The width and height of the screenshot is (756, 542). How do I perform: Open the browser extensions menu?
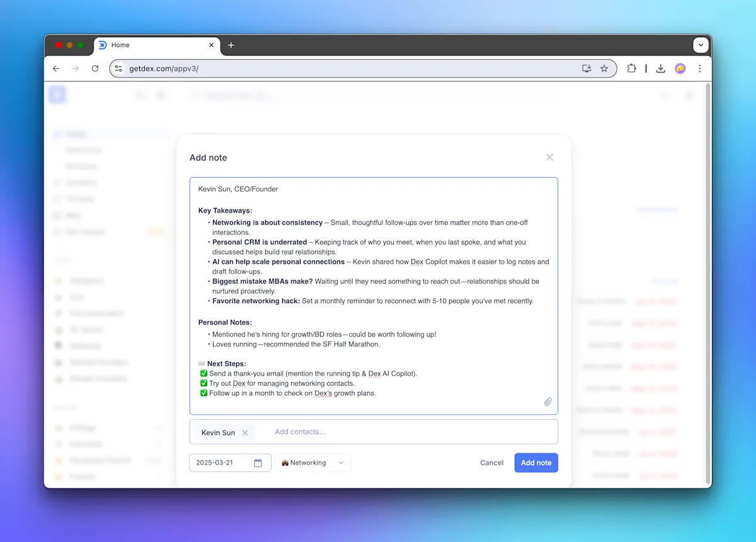coord(631,69)
